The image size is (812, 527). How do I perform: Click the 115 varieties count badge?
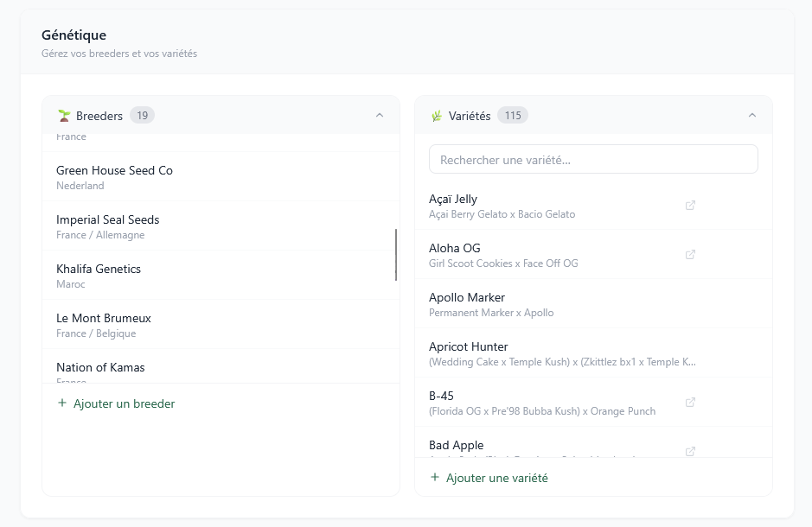click(513, 115)
